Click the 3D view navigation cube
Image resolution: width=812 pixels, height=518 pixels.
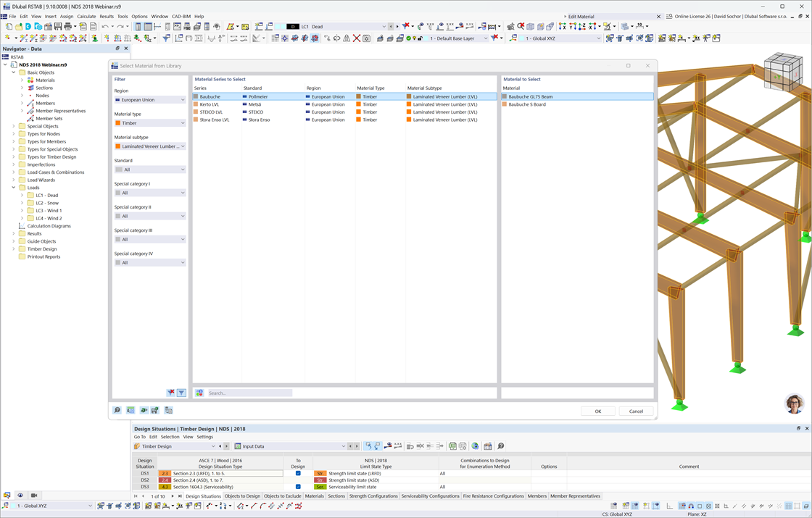coord(782,72)
